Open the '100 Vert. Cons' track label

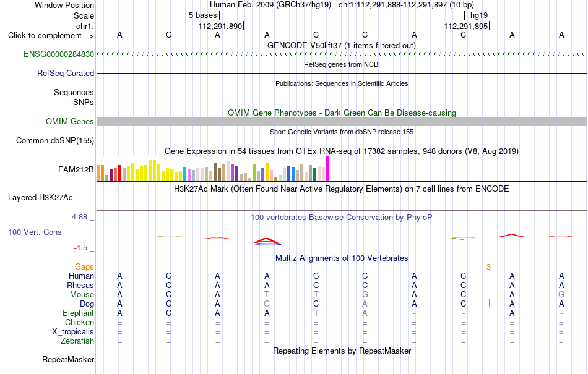click(x=35, y=232)
